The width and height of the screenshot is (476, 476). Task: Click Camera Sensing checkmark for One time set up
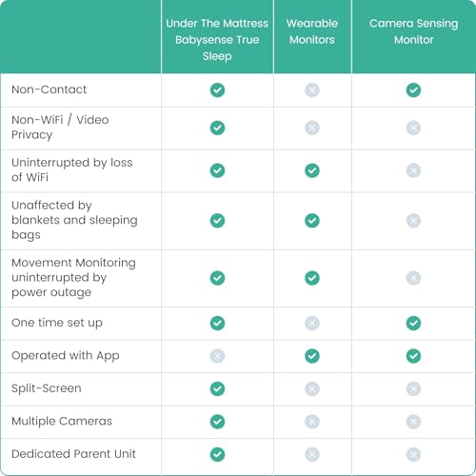click(413, 323)
